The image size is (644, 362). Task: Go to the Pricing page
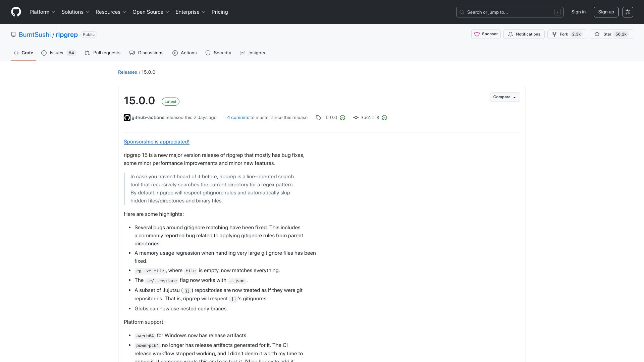coord(220,12)
